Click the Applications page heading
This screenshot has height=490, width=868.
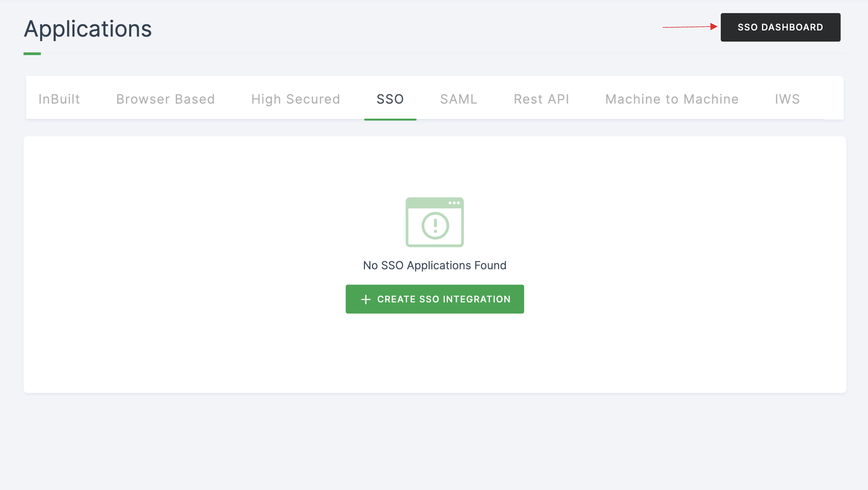point(88,29)
